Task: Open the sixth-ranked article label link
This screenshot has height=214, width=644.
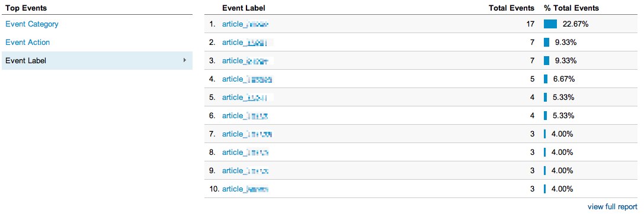Action: coord(245,116)
